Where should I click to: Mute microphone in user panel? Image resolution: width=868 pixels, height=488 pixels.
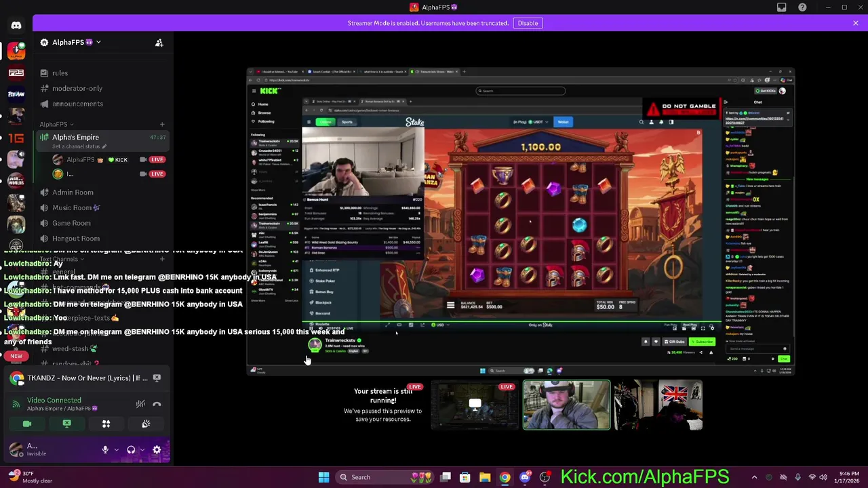105,449
